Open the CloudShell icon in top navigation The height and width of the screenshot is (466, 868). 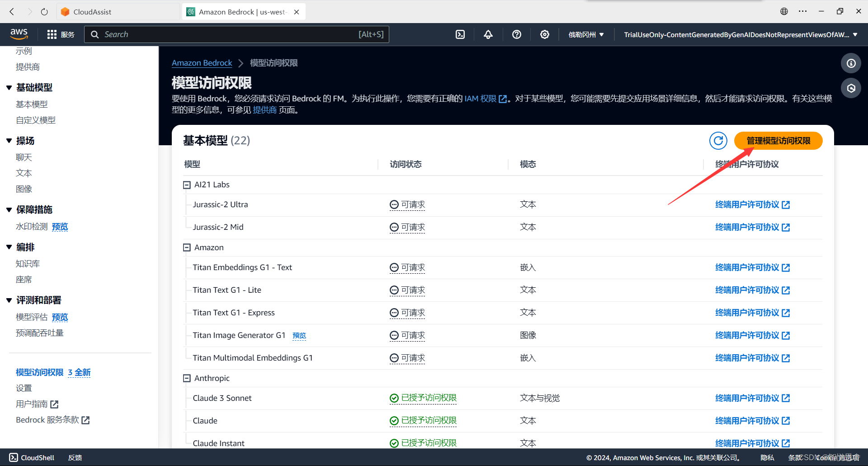[x=460, y=34]
